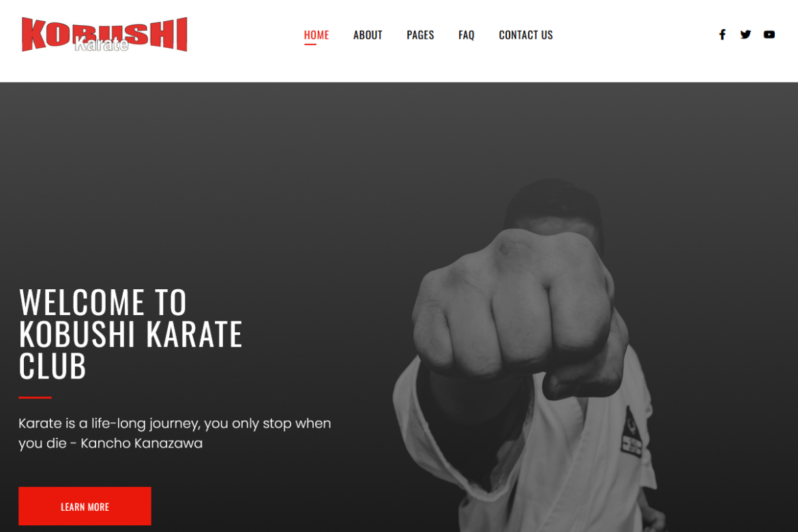Open the Pages menu

tap(420, 35)
